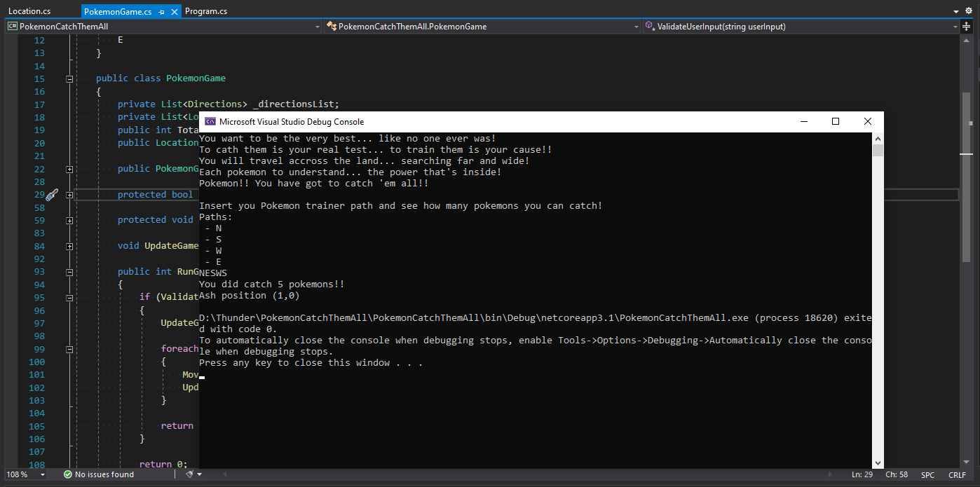Collapse the PokemonGame class region at line 15
The width and height of the screenshot is (980, 487).
point(69,78)
